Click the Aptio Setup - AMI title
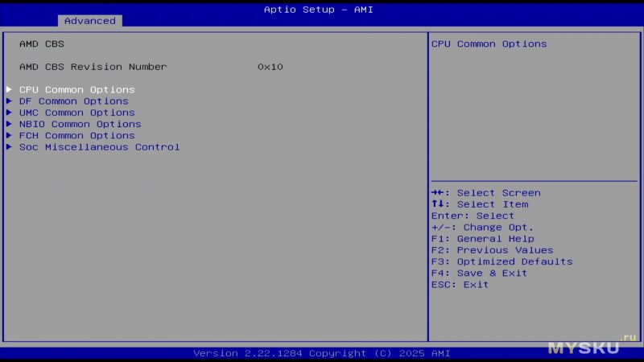 (319, 10)
